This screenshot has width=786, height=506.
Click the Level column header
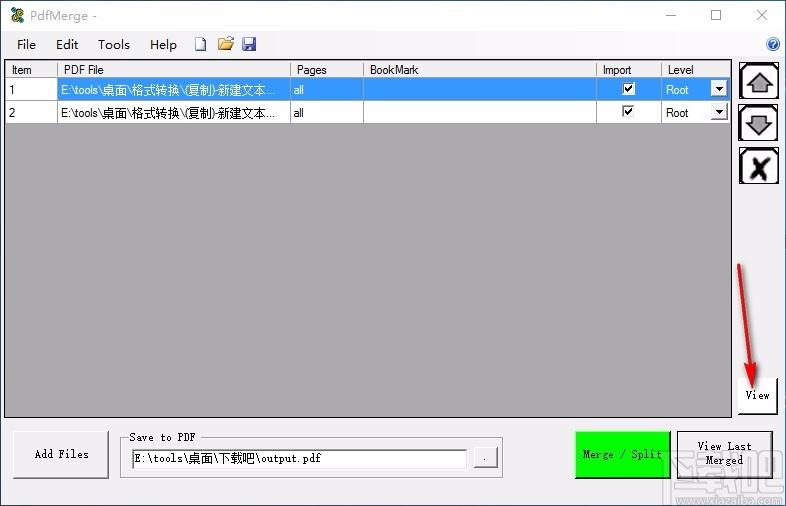[696, 70]
